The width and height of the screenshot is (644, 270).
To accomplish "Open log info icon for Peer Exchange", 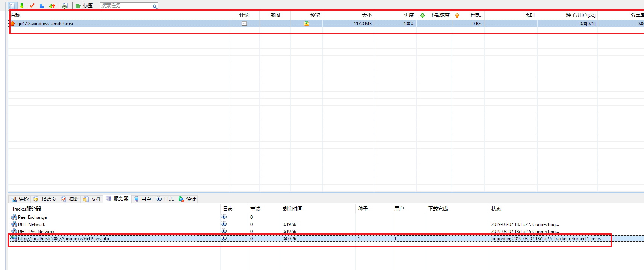I will click(224, 217).
